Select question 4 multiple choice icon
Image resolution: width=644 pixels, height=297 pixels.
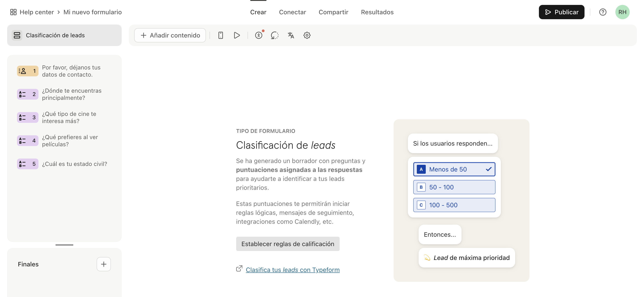click(28, 140)
